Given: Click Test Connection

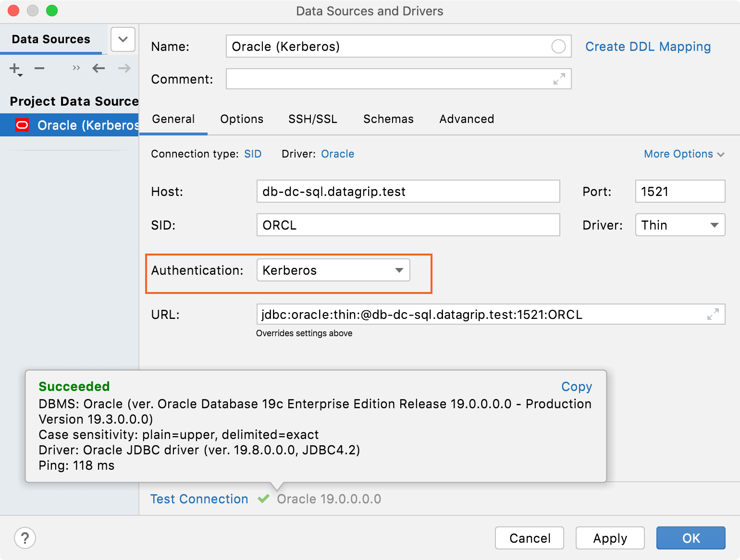Looking at the screenshot, I should pyautogui.click(x=199, y=499).
